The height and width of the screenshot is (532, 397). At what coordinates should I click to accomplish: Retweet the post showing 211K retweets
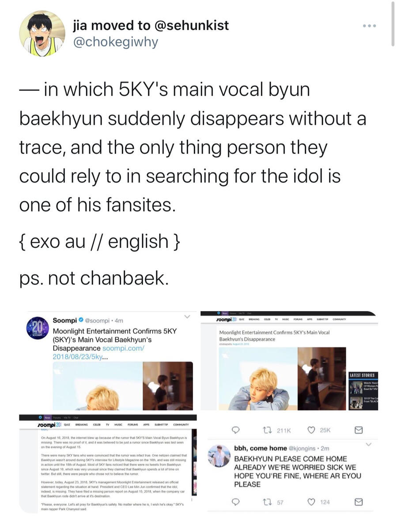click(x=267, y=430)
